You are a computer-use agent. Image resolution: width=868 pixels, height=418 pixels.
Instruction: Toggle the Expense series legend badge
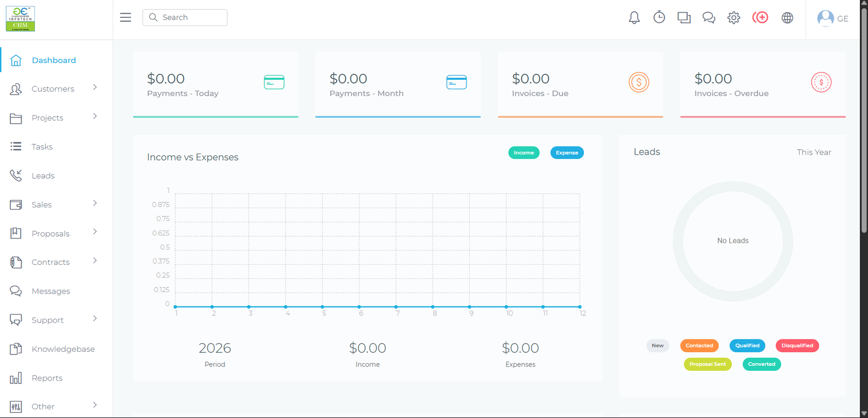[567, 153]
